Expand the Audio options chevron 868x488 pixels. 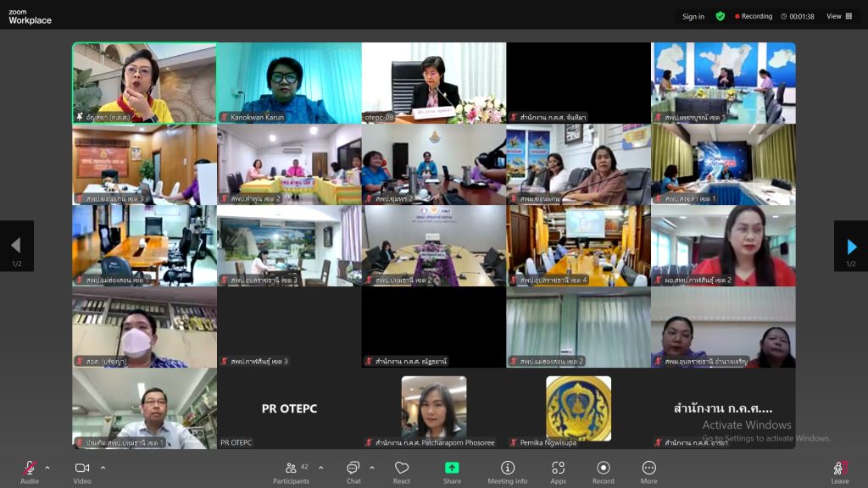coord(47,468)
